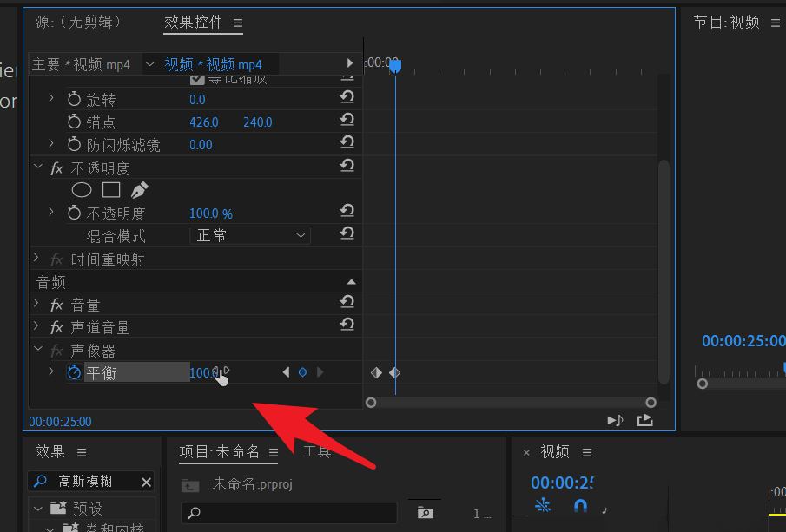Viewport: 786px width, 532px height.
Task: Reset the 旋转 effect with its reset arrow
Action: point(347,98)
